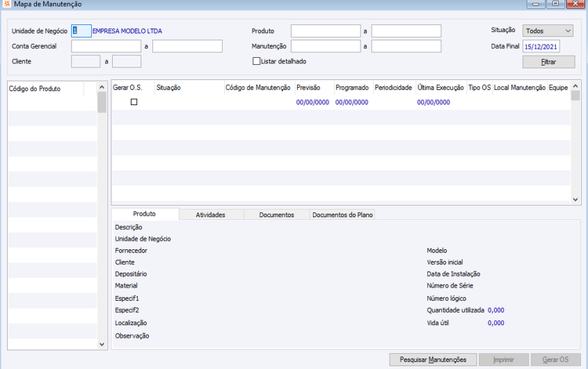Click the second Manutenção range field
Screen dimensions: 588x369
[x=406, y=46]
